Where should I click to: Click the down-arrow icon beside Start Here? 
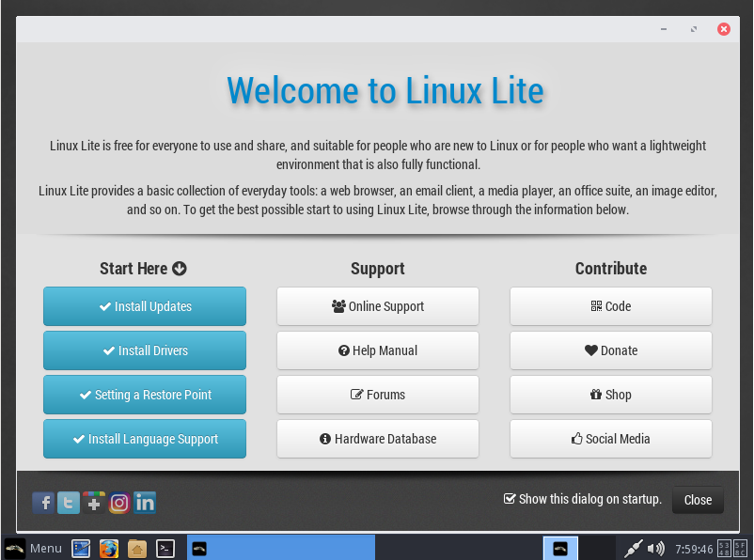click(x=180, y=268)
